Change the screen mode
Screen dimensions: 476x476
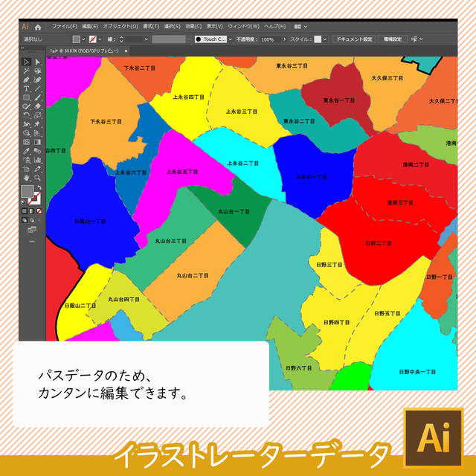pyautogui.click(x=32, y=230)
